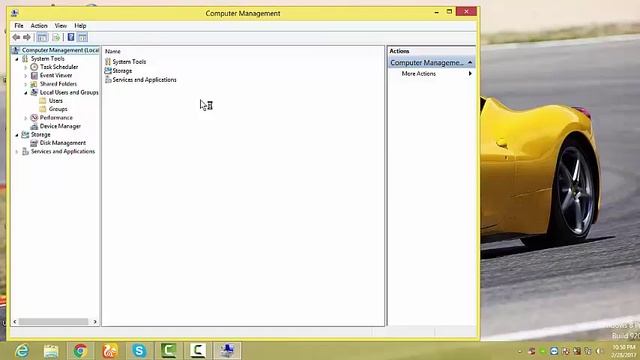Open the Users folder in the tree

click(56, 101)
